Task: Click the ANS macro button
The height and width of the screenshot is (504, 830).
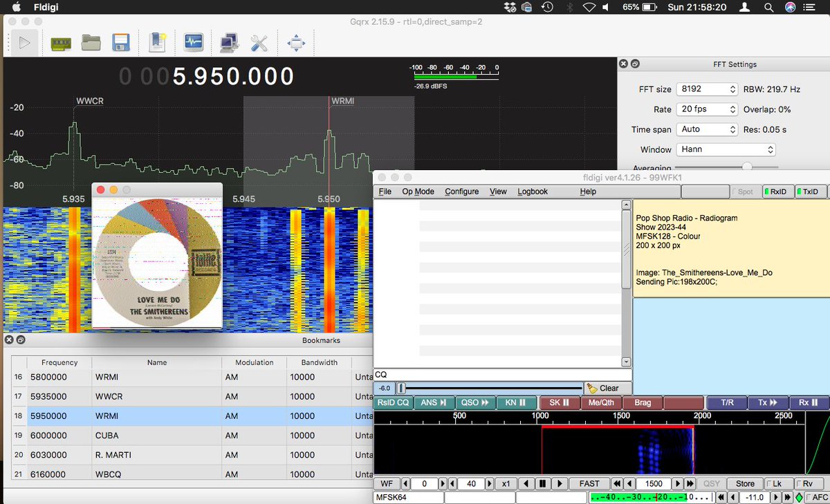Action: (434, 402)
